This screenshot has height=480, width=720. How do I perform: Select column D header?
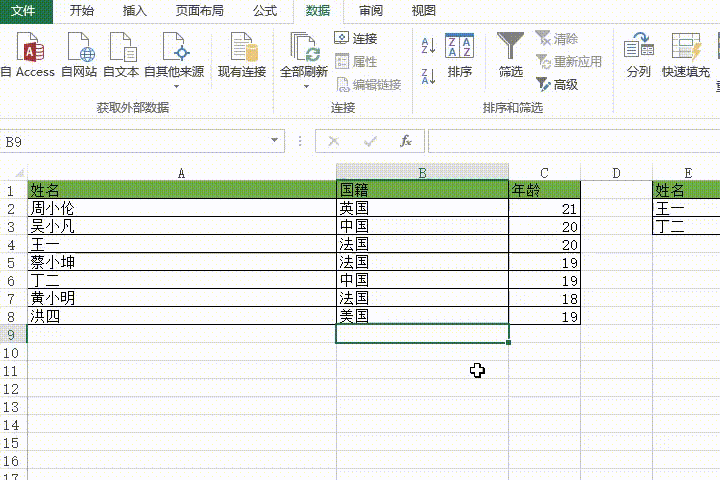[x=616, y=173]
